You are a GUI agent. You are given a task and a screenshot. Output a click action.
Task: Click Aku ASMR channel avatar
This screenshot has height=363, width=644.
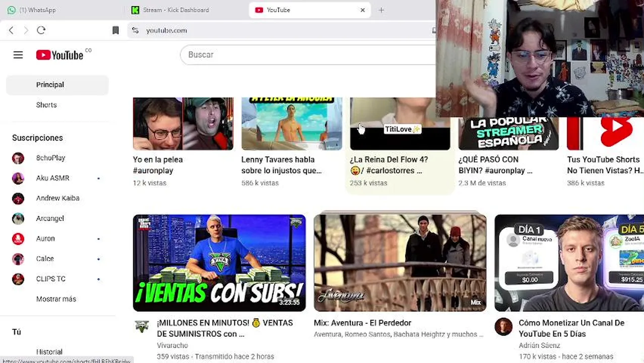18,178
